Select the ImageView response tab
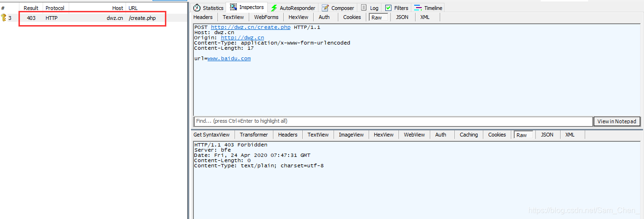Viewport: 644px width, 219px height. 351,135
